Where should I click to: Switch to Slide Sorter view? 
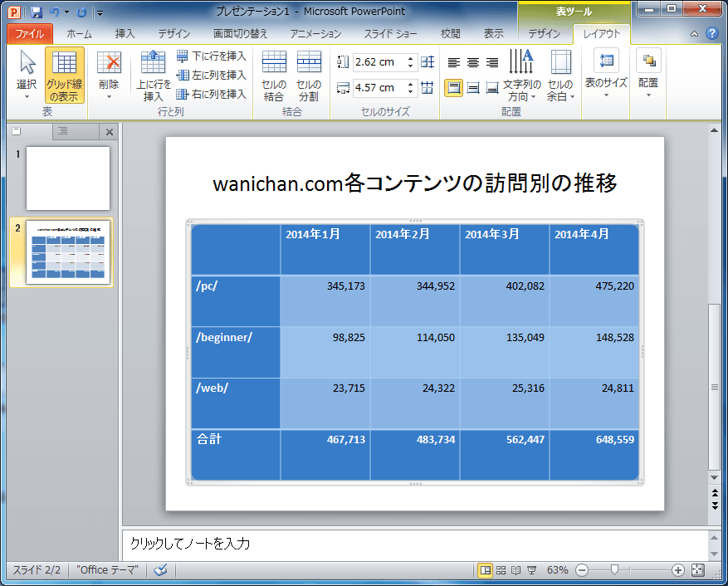point(501,570)
